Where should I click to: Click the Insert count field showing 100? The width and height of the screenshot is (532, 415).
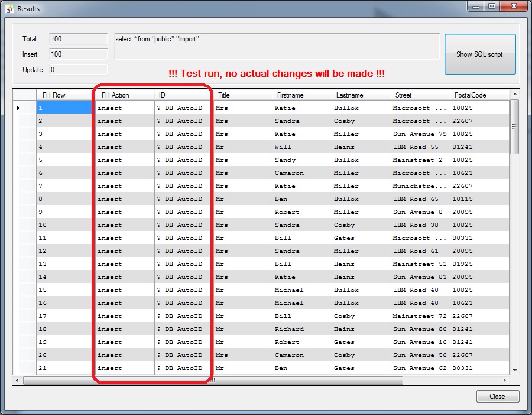[x=77, y=54]
